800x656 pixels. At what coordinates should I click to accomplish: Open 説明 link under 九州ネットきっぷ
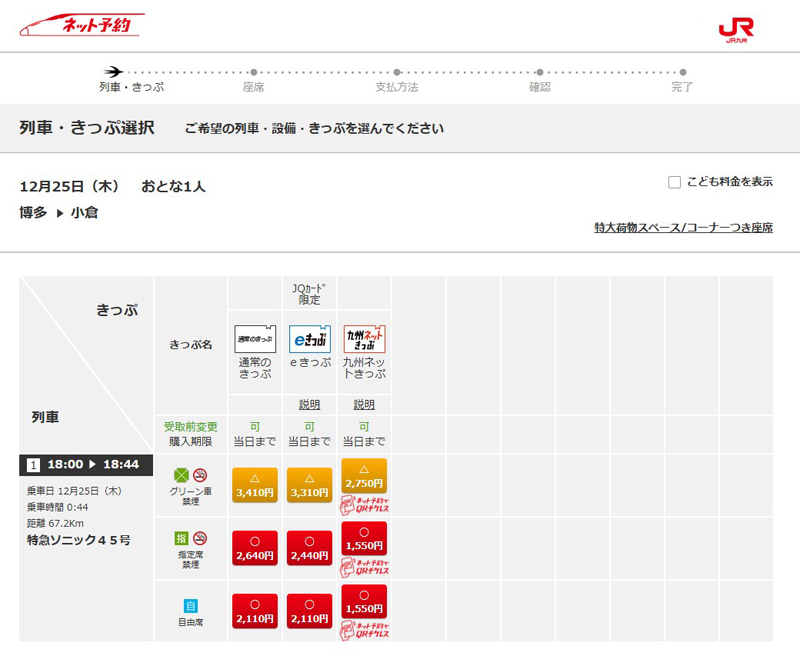[364, 405]
